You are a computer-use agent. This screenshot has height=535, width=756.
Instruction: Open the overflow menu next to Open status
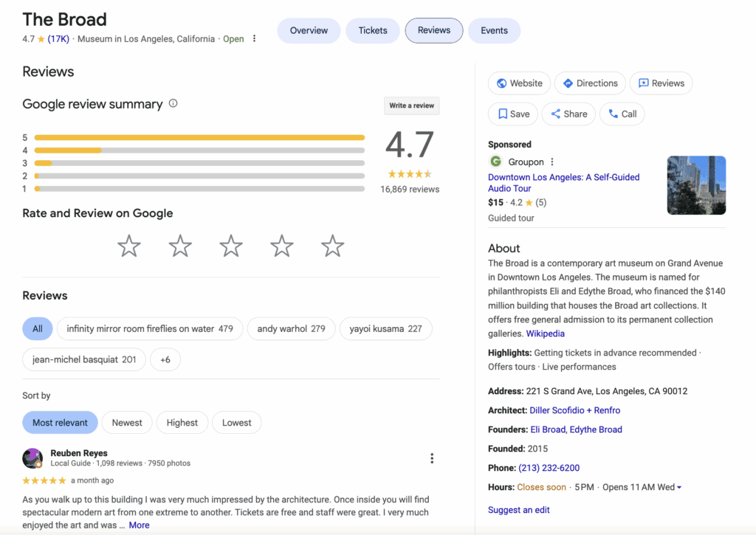pyautogui.click(x=254, y=38)
